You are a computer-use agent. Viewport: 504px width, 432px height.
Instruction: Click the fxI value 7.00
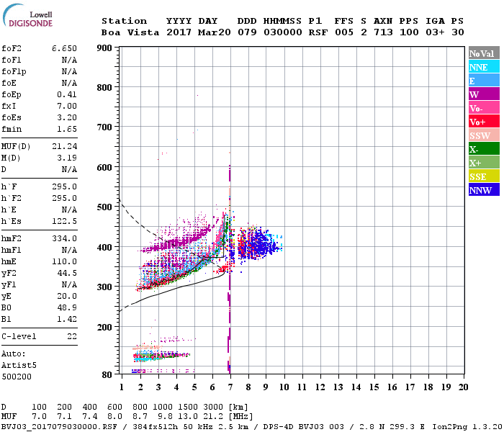coord(67,106)
